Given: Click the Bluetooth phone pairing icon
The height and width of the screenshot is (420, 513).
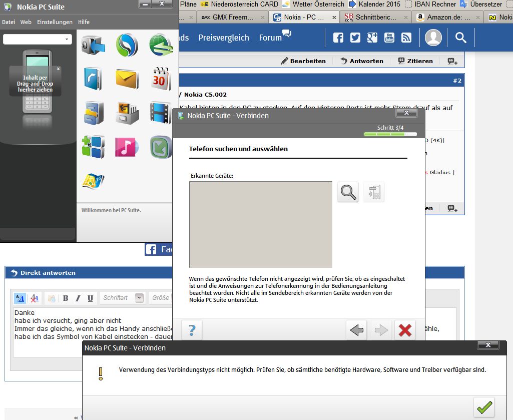Looking at the screenshot, I should pyautogui.click(x=374, y=192).
